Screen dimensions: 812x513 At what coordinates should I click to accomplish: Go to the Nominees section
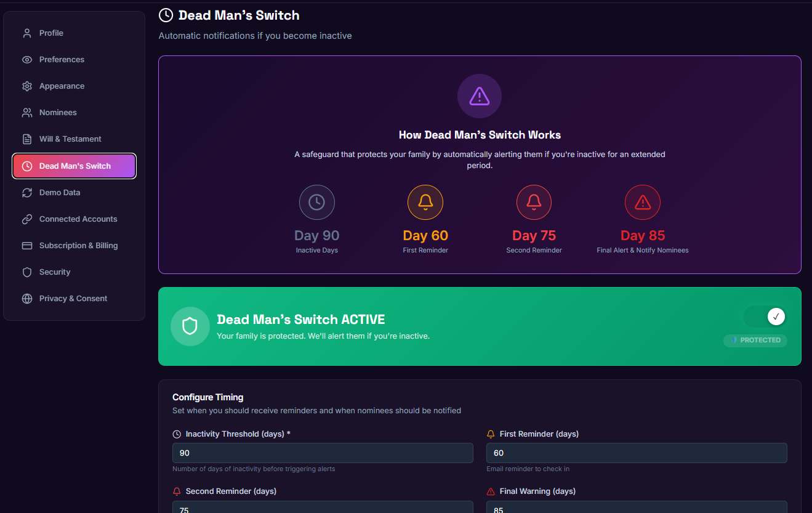coord(58,113)
